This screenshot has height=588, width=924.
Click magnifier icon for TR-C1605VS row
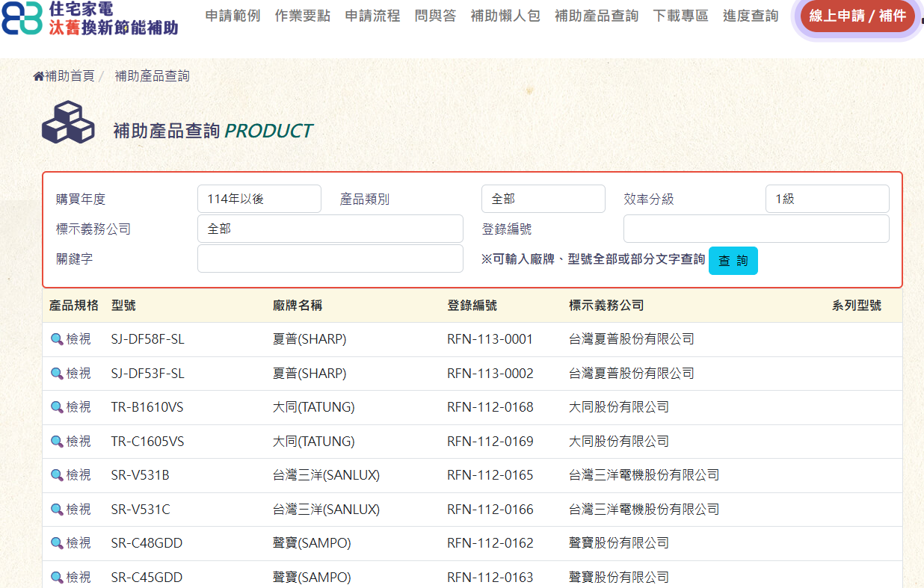point(57,442)
